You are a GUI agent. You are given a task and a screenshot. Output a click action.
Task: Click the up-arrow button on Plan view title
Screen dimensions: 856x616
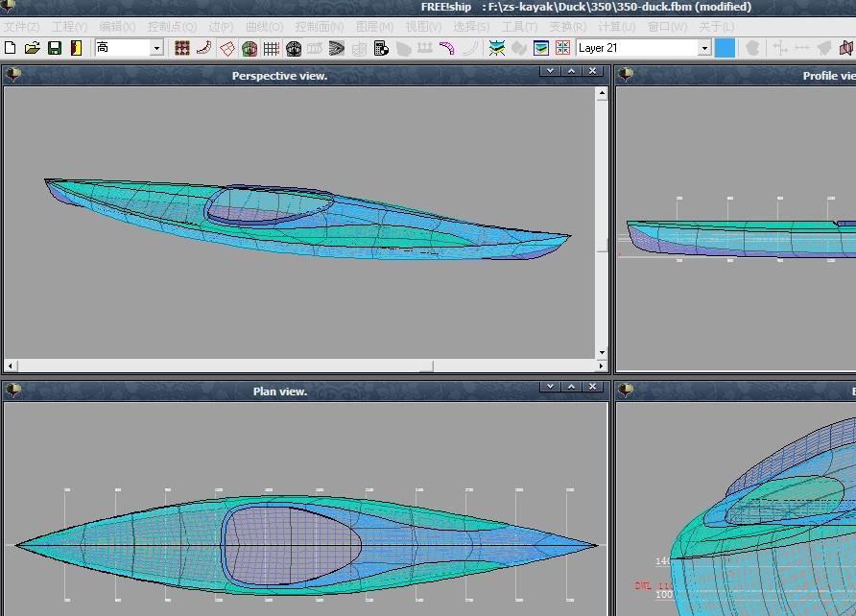pyautogui.click(x=571, y=387)
